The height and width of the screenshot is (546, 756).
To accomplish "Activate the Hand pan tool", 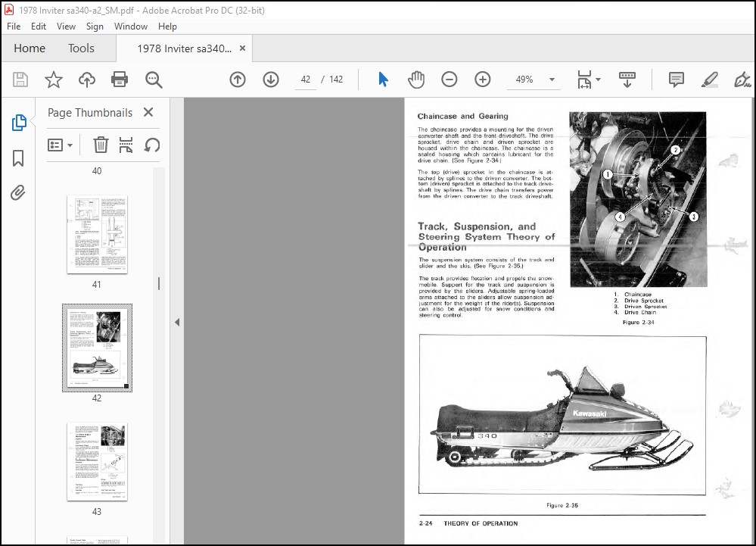I will 416,80.
